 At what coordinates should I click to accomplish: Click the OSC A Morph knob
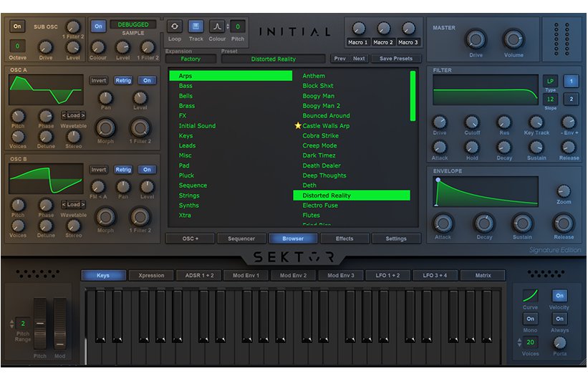point(106,128)
